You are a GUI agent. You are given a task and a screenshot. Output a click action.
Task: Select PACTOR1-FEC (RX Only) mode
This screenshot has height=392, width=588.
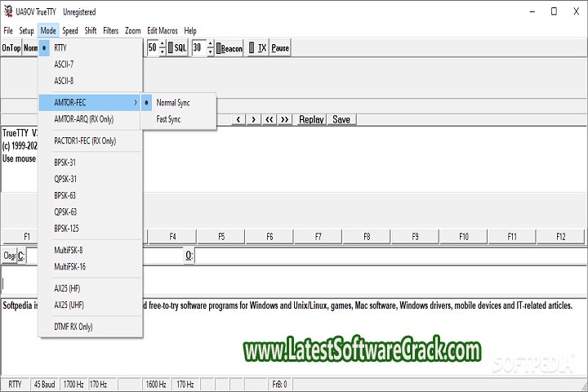coord(85,140)
